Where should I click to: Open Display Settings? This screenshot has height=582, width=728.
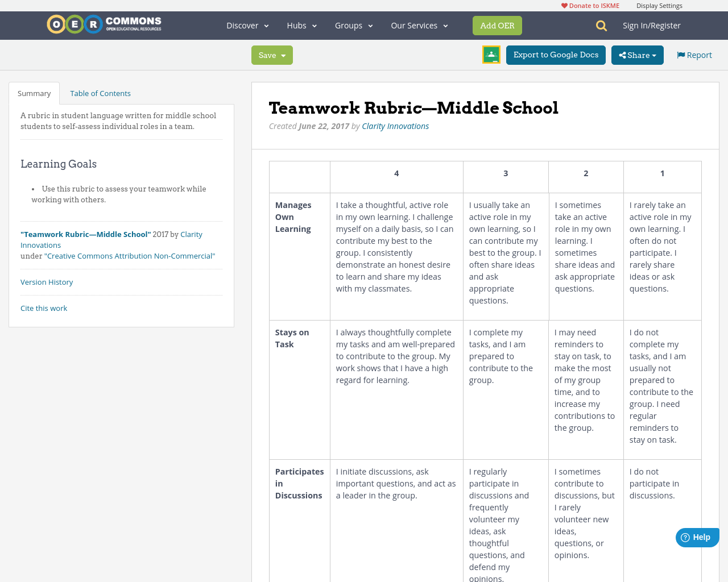(x=659, y=5)
